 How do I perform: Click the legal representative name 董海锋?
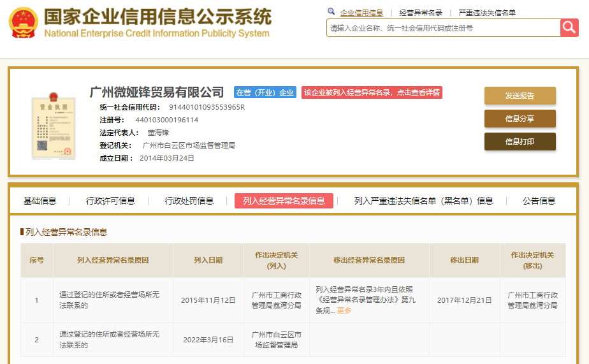(158, 133)
